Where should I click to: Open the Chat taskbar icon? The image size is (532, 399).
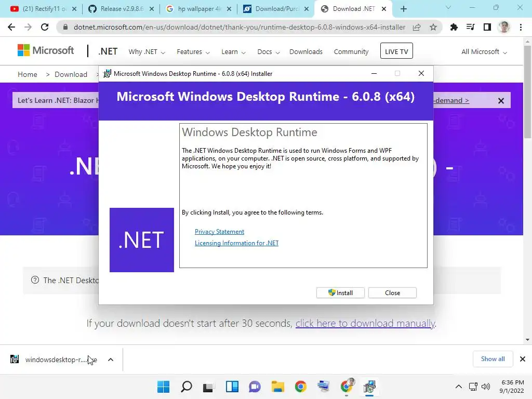click(x=255, y=387)
